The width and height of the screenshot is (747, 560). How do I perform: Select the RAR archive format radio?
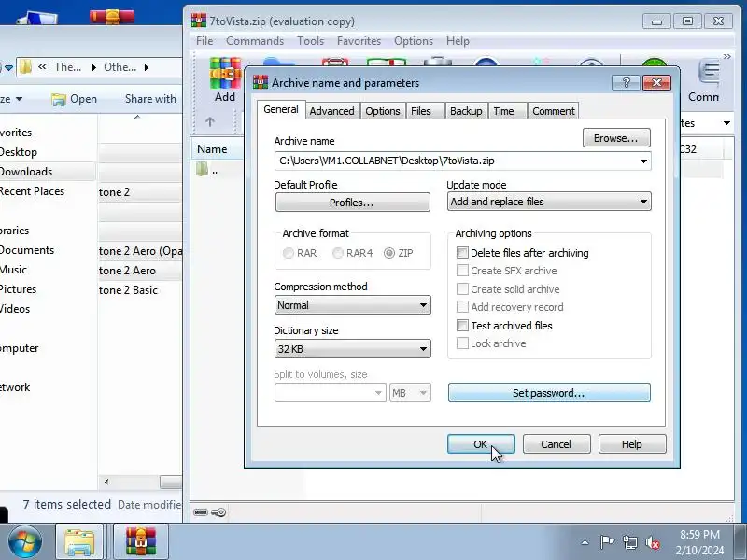289,253
